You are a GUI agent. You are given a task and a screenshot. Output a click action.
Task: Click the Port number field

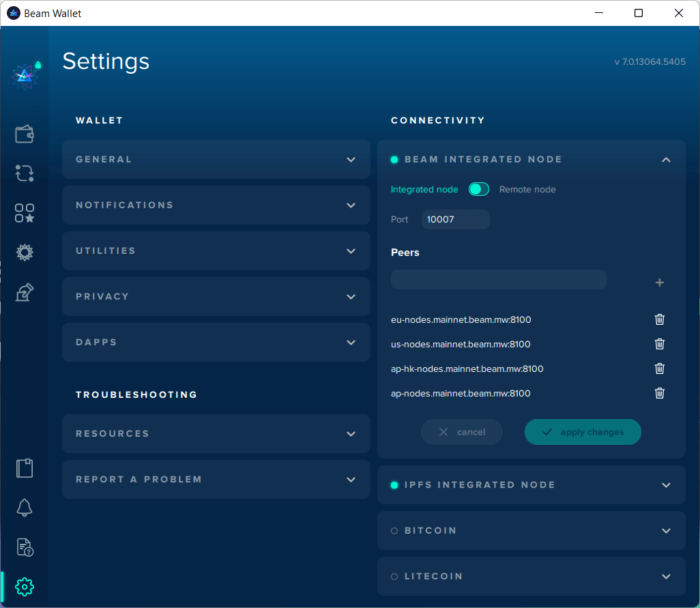click(455, 220)
